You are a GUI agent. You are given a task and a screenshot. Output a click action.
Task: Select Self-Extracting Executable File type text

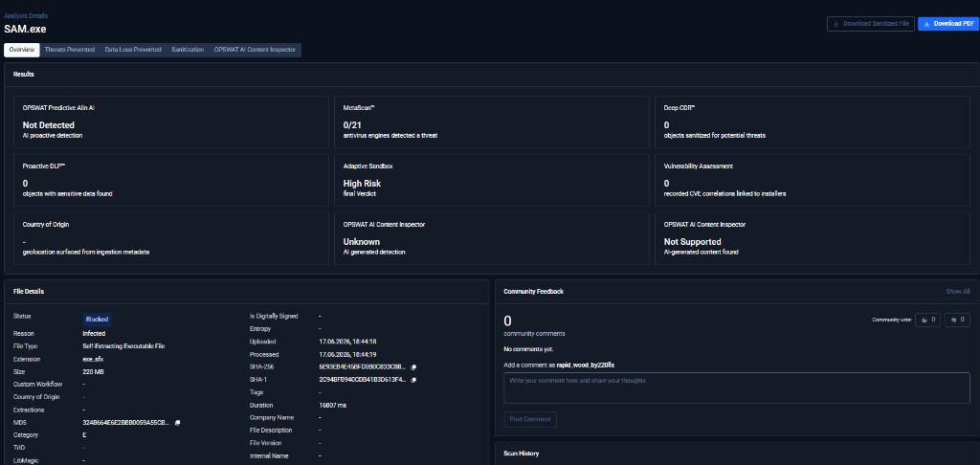tap(123, 345)
